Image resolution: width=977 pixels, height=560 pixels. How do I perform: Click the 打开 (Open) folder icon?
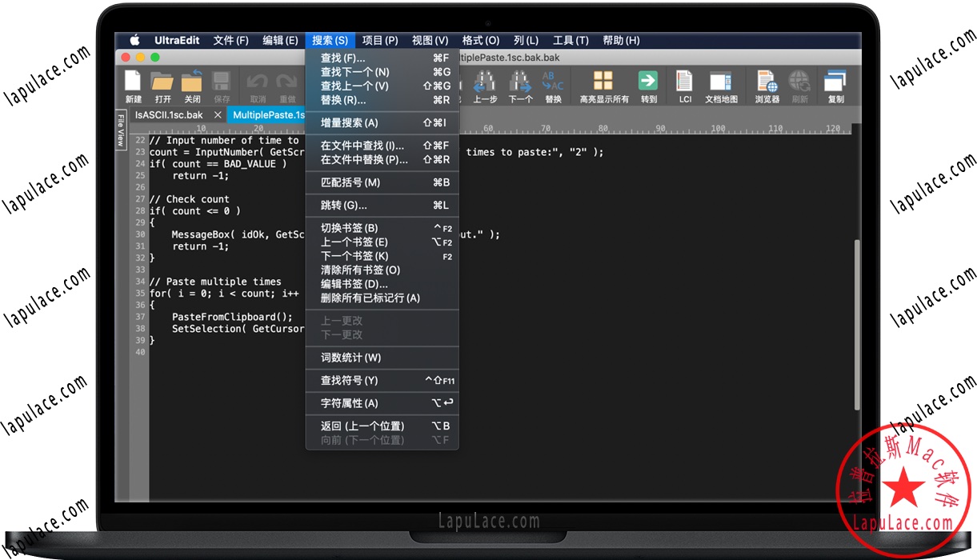(x=162, y=82)
